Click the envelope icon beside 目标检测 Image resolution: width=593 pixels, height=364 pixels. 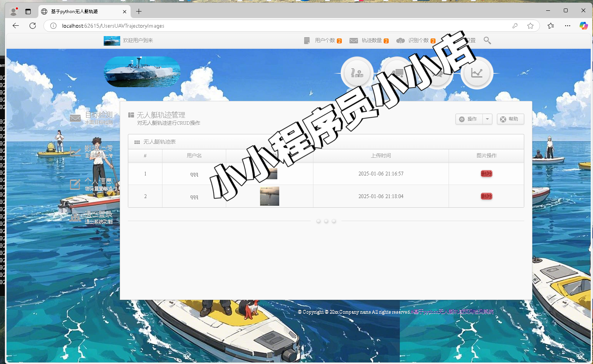(75, 118)
